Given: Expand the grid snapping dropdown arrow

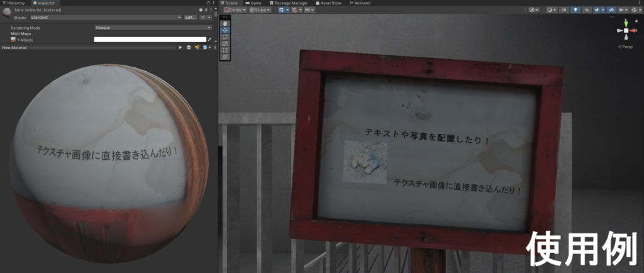Looking at the screenshot, I should pyautogui.click(x=287, y=10).
